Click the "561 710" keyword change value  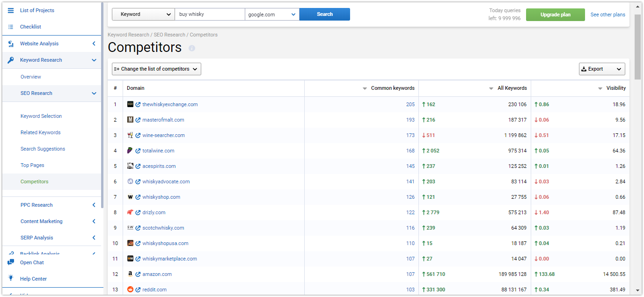tap(436, 274)
